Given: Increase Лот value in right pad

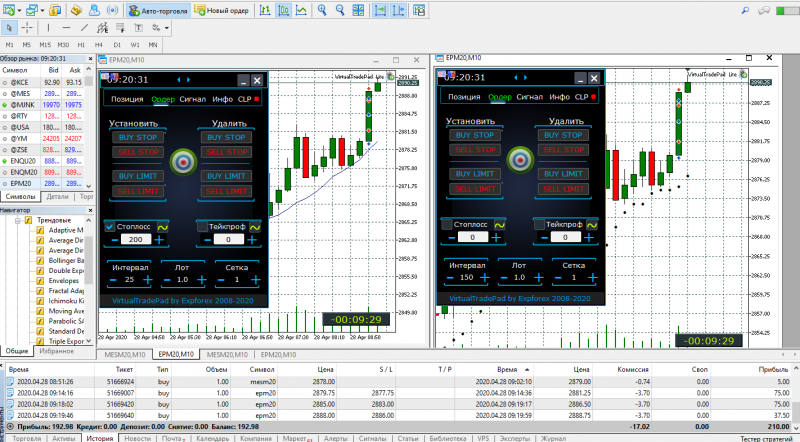Looking at the screenshot, I should [x=538, y=277].
